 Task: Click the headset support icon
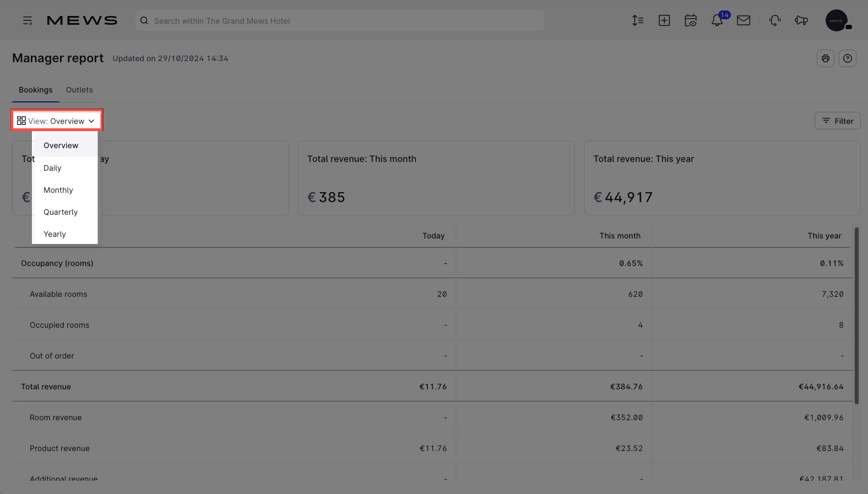click(x=775, y=21)
